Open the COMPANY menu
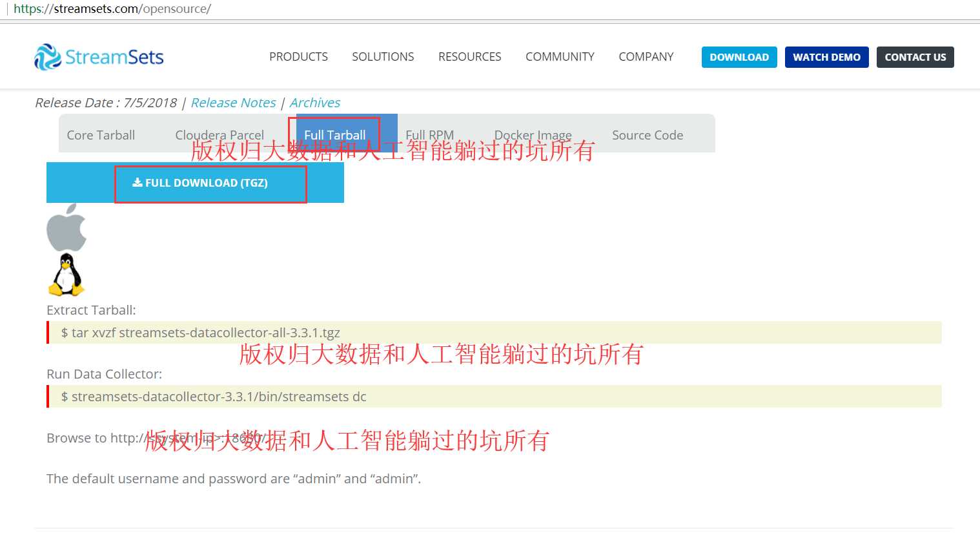The height and width of the screenshot is (533, 980). 646,57
